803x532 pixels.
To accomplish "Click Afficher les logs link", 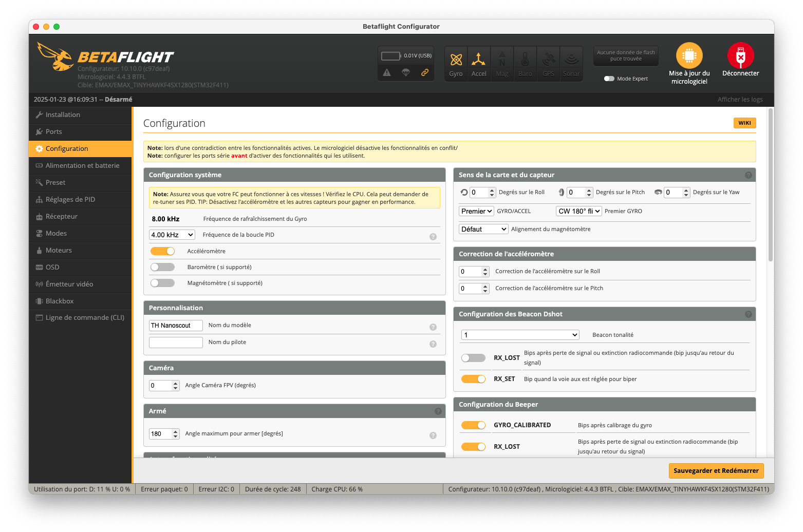I will [740, 100].
